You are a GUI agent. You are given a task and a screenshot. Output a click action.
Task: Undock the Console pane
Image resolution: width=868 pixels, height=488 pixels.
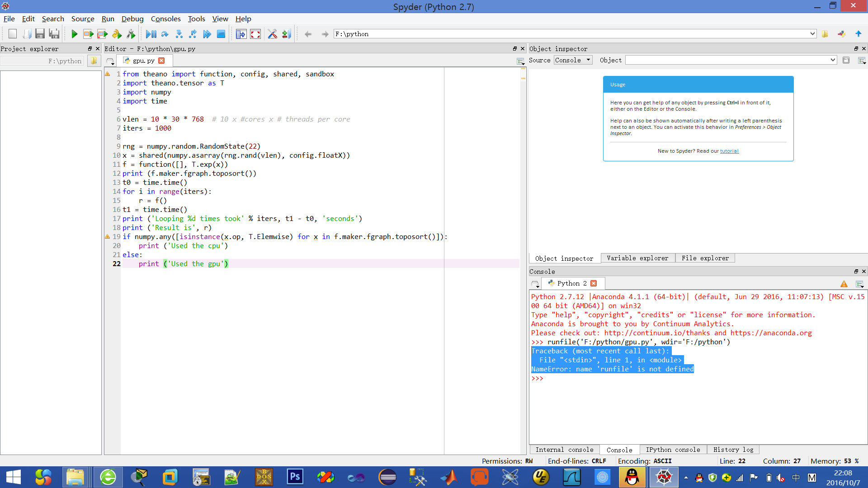[x=856, y=272]
